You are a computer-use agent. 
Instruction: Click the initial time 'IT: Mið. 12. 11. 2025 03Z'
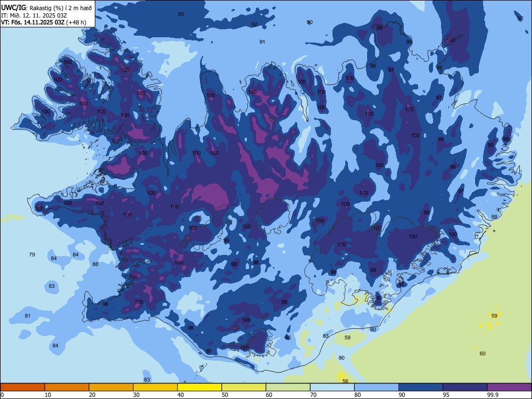(34, 15)
